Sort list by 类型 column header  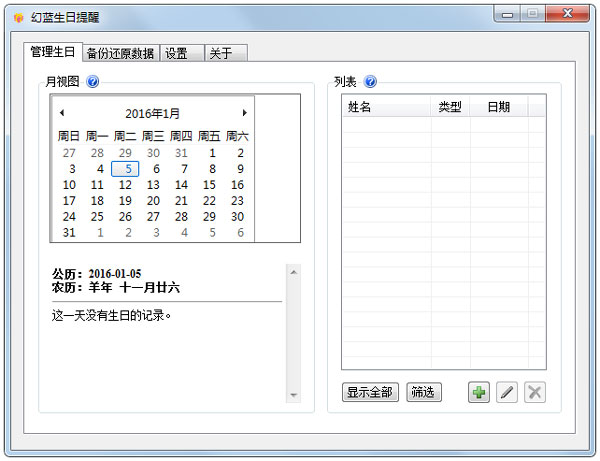pyautogui.click(x=450, y=107)
